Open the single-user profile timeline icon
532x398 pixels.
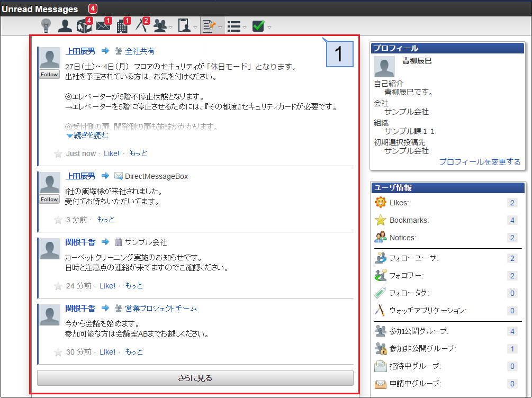point(65,26)
